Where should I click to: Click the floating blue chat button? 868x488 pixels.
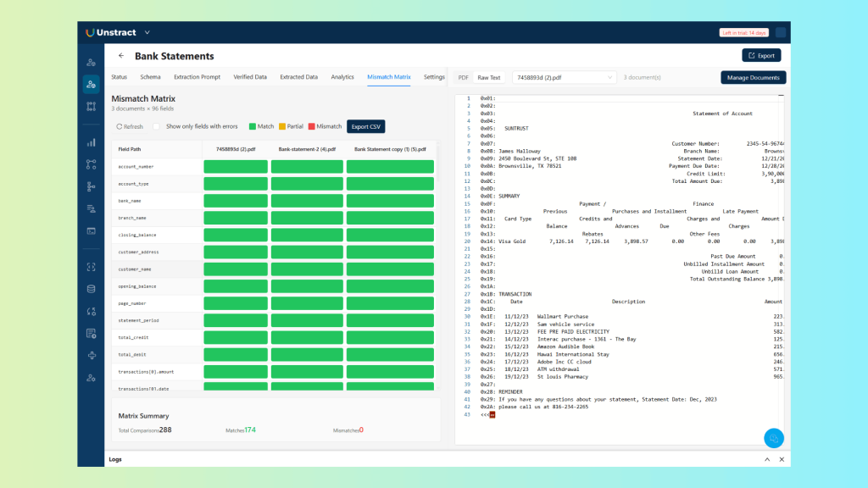pyautogui.click(x=773, y=438)
